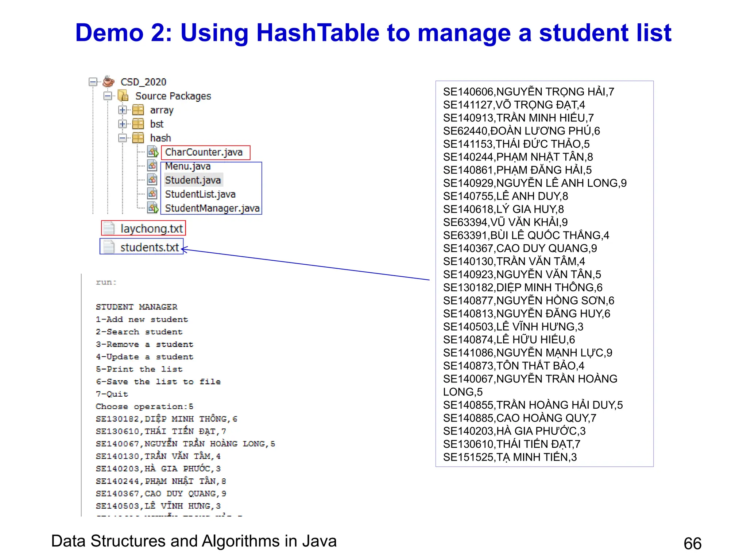The height and width of the screenshot is (560, 747).
Task: Click the hash package icon
Action: click(x=138, y=138)
